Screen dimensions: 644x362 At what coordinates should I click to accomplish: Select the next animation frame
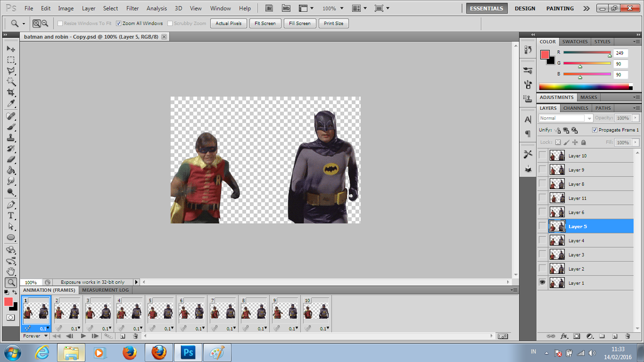[x=95, y=336]
